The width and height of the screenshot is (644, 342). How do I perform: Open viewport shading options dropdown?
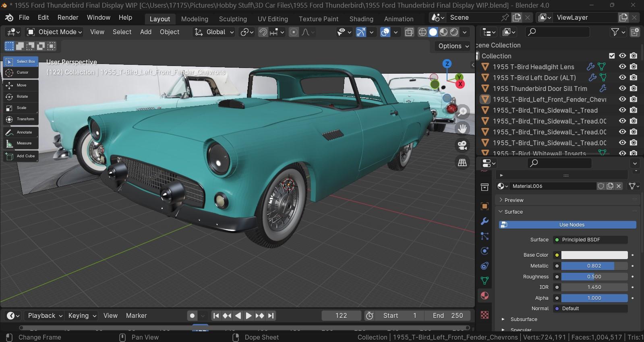point(465,32)
